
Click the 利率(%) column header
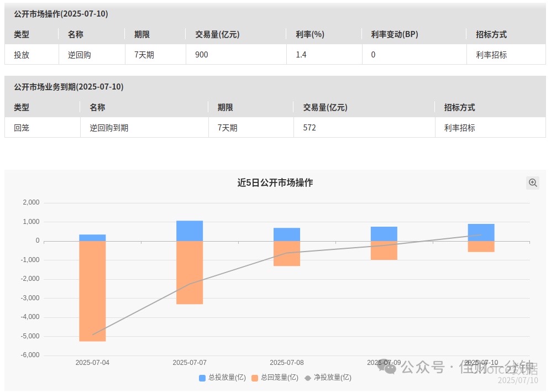pos(310,34)
